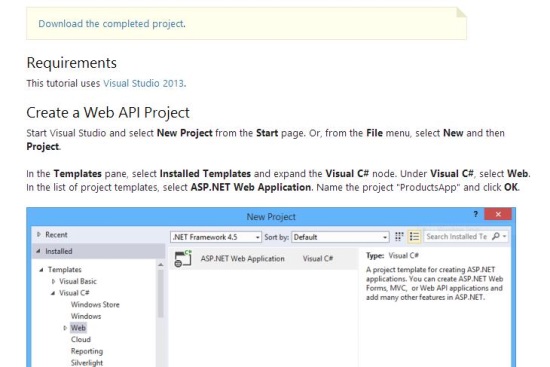Screen dimensions: 550x367
Task: Collapse the Templates tree node
Action: click(41, 269)
